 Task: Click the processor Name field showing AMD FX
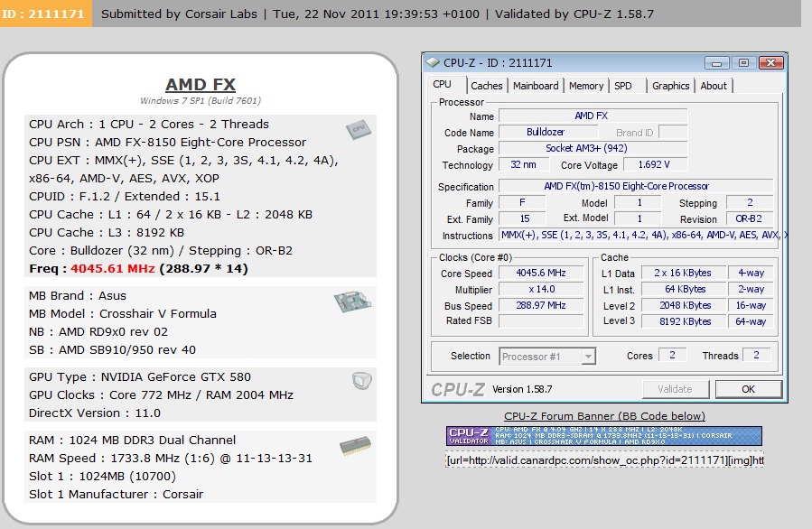(593, 116)
